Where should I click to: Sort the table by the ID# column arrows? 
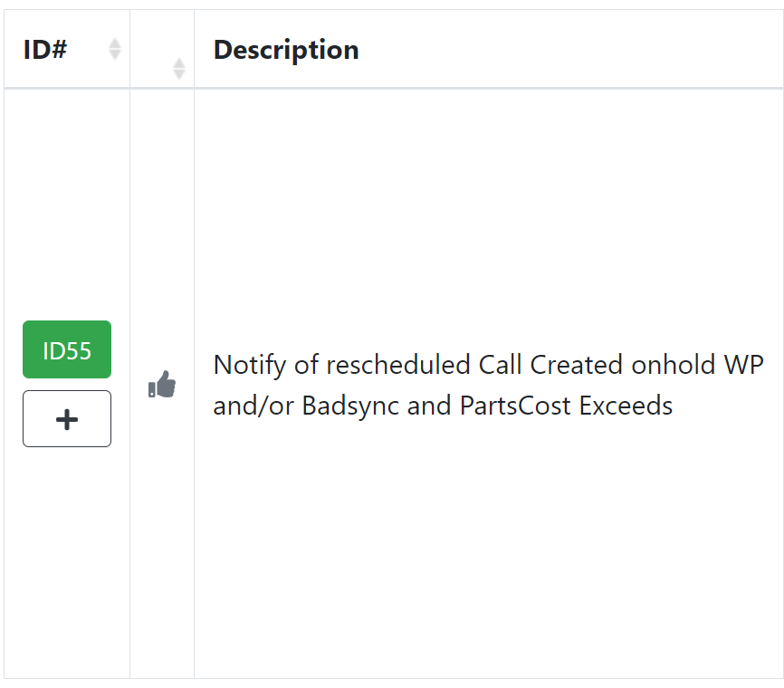[x=115, y=49]
